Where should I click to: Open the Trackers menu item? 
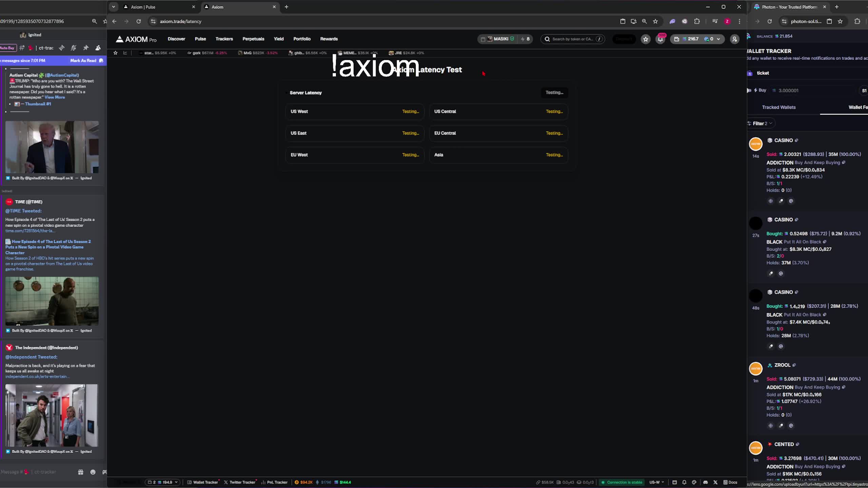[x=224, y=39]
